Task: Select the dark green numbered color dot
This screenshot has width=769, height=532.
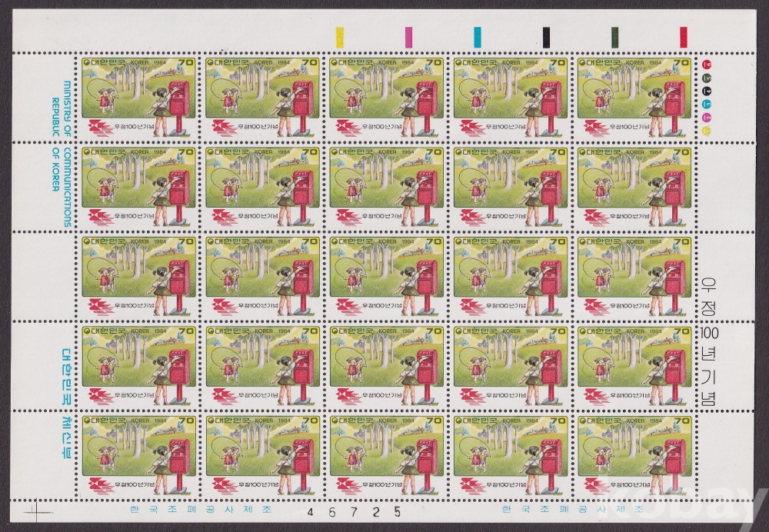Action: click(x=707, y=78)
